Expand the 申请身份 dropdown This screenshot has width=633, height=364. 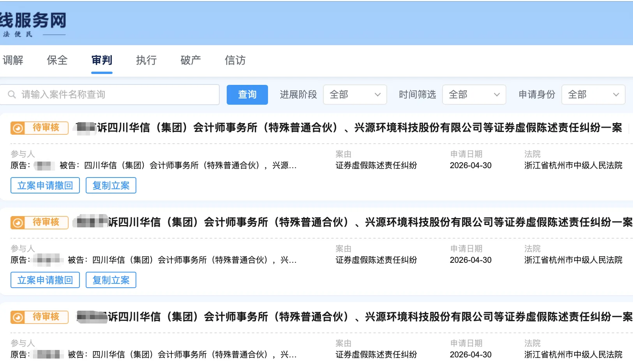(x=593, y=95)
